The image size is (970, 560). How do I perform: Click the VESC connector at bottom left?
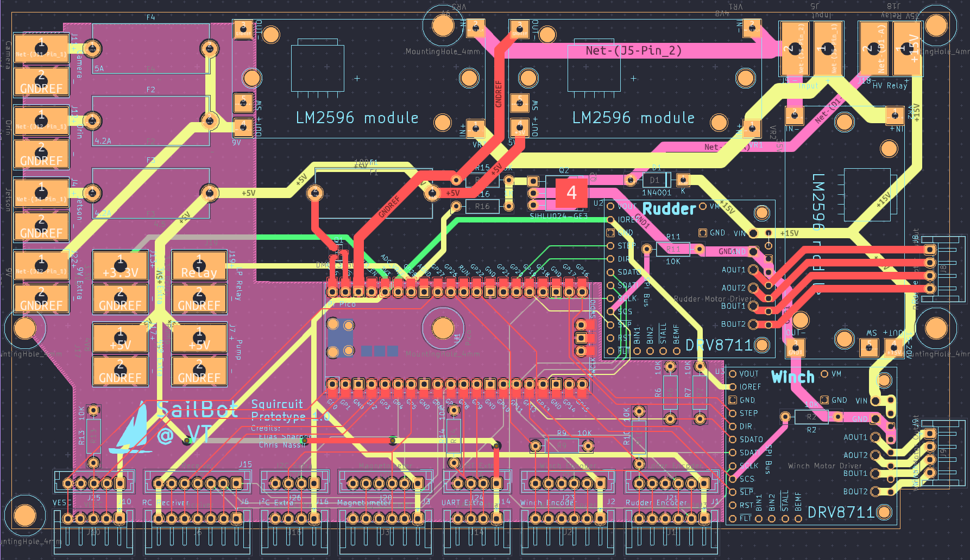click(95, 482)
